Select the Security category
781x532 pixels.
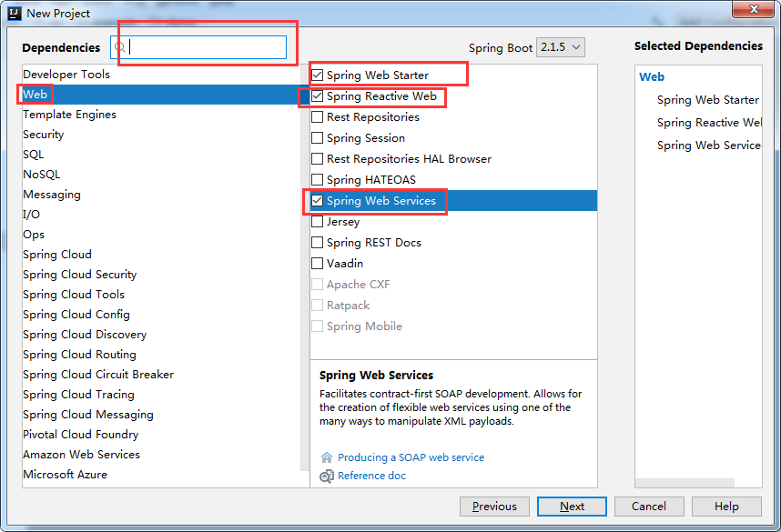(161, 135)
